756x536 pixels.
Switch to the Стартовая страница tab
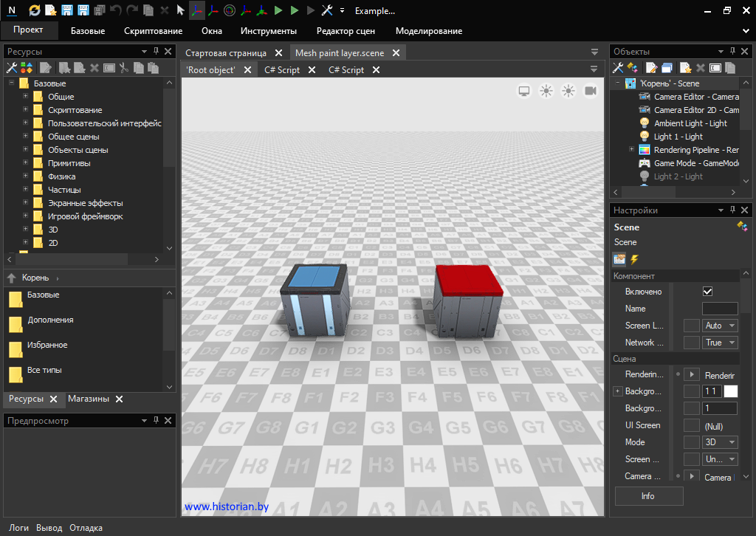[226, 53]
